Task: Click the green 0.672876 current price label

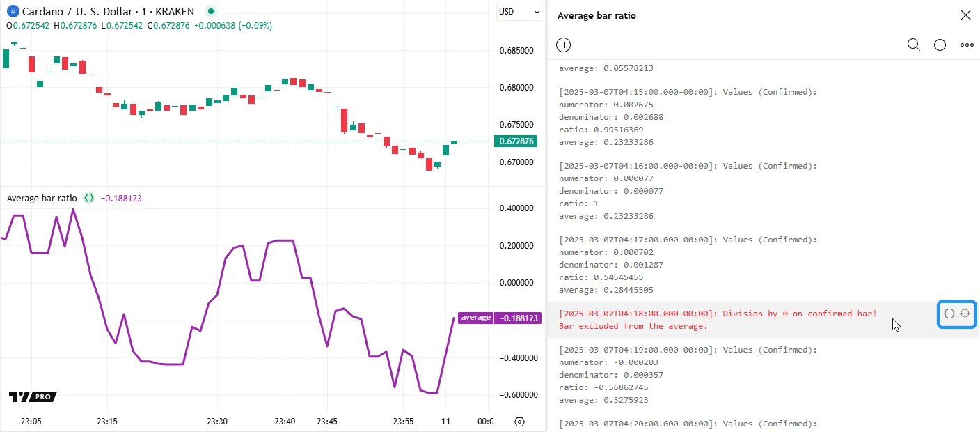Action: 516,141
